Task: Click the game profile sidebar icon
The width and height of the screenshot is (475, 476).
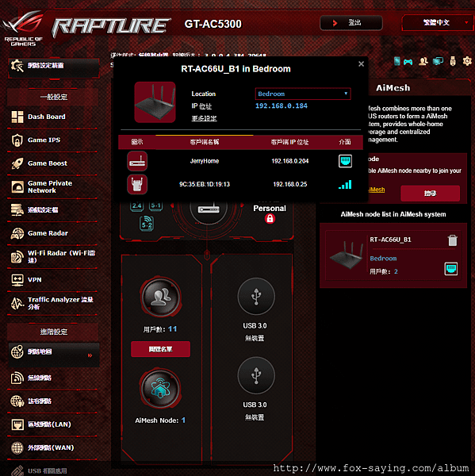Action: click(x=17, y=209)
